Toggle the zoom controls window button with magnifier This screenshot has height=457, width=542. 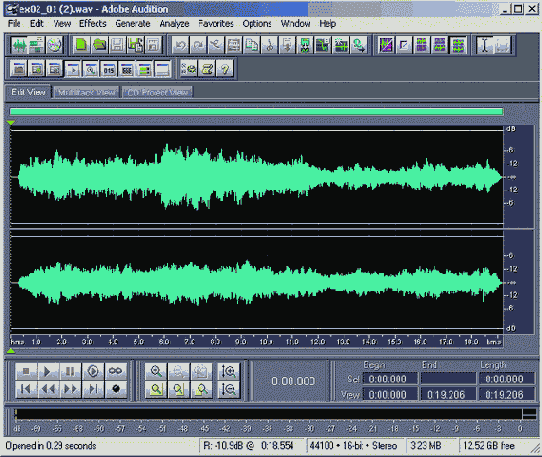(91, 69)
